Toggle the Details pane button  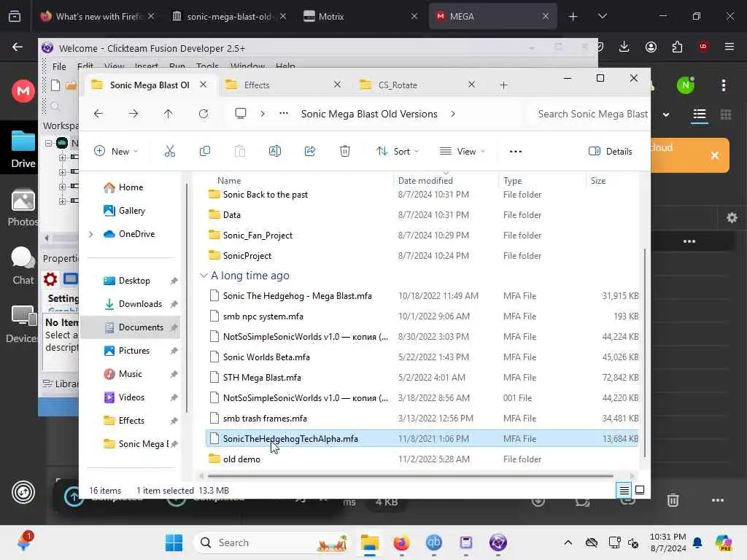611,152
